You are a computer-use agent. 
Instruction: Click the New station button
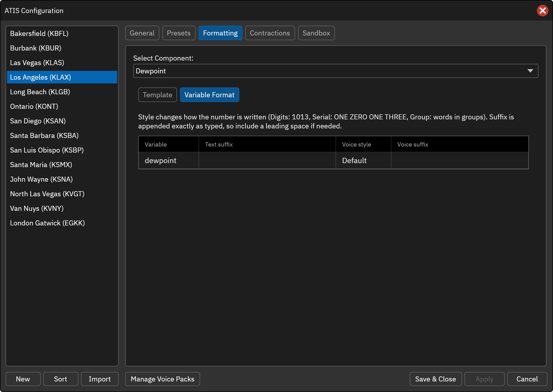(23, 379)
